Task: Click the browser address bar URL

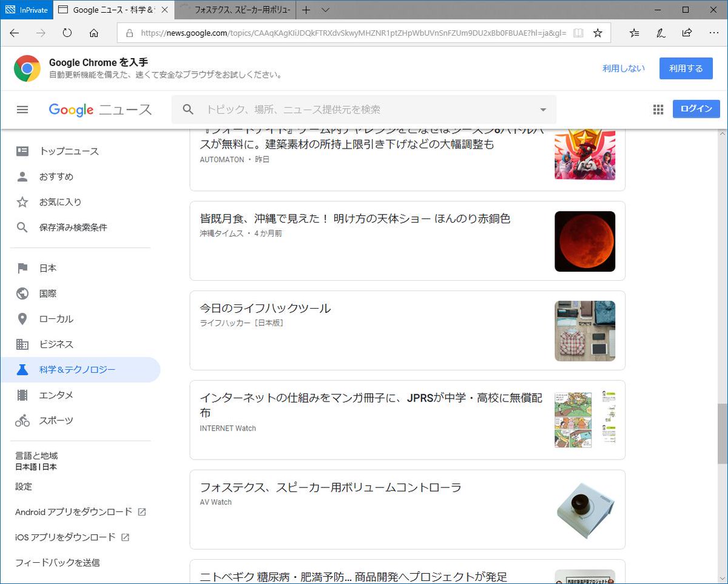Action: 353,33
